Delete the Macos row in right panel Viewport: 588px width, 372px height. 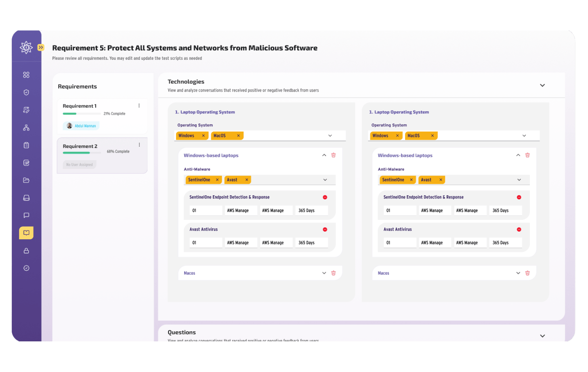click(x=527, y=273)
